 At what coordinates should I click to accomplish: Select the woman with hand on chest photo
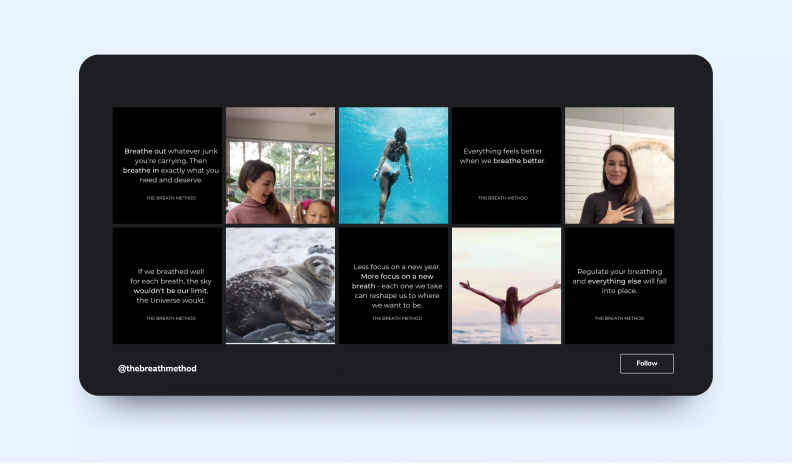pyautogui.click(x=619, y=165)
